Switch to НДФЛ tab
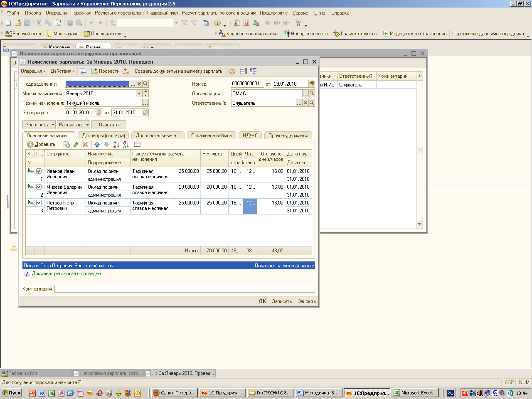Viewport: 532px width, 399px height. tap(250, 135)
